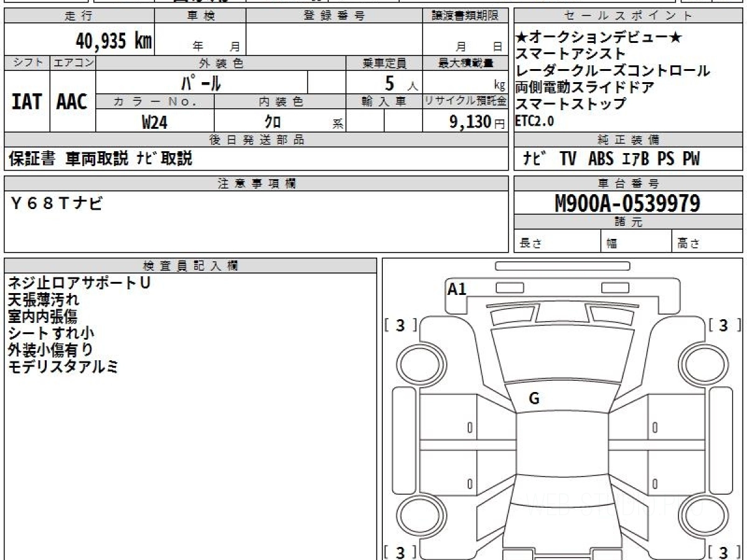Click the upper-left wheel circle in diagram
This screenshot has height=560, width=747.
tap(418, 364)
